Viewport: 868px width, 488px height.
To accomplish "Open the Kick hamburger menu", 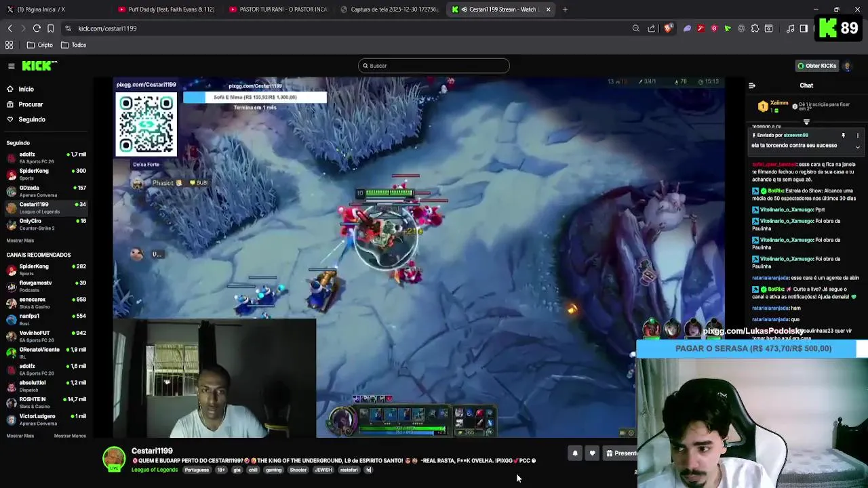I will click(12, 66).
